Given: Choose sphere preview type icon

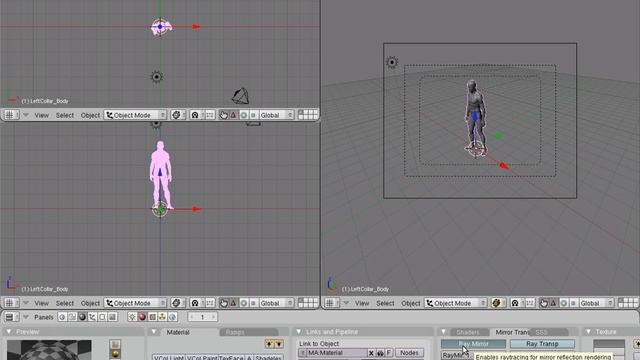Looking at the screenshot, I should coord(115,354).
